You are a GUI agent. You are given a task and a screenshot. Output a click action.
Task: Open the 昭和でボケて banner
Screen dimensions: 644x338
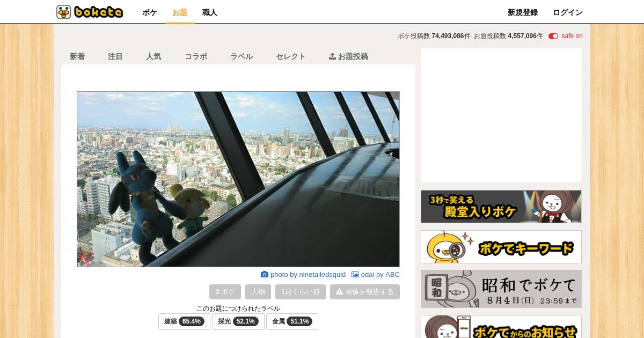pos(501,289)
